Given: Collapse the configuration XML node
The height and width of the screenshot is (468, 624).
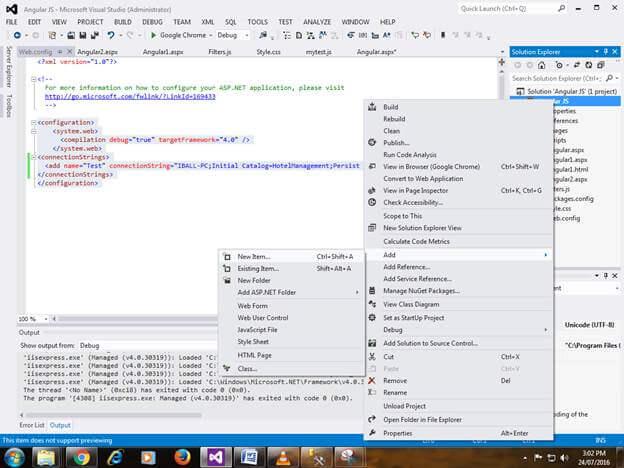Looking at the screenshot, I should (34, 121).
